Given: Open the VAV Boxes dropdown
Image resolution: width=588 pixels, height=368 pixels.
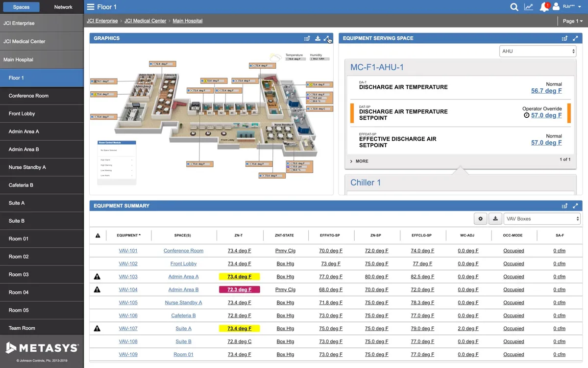Looking at the screenshot, I should click(542, 219).
